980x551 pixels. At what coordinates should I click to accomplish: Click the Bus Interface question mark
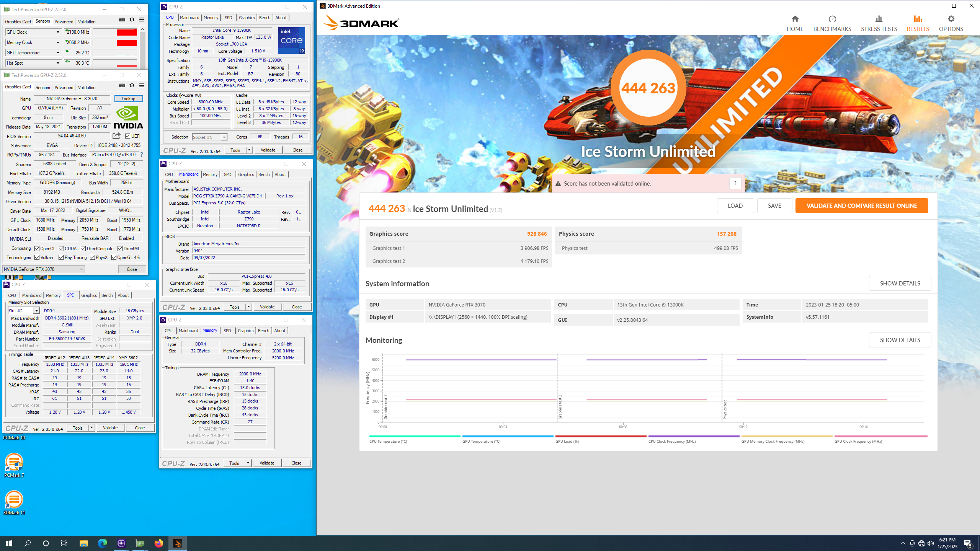click(x=141, y=155)
